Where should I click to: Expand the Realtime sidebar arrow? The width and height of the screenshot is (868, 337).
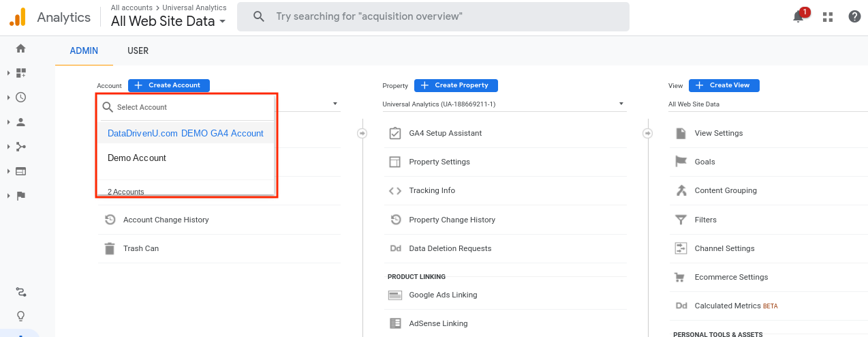click(9, 98)
